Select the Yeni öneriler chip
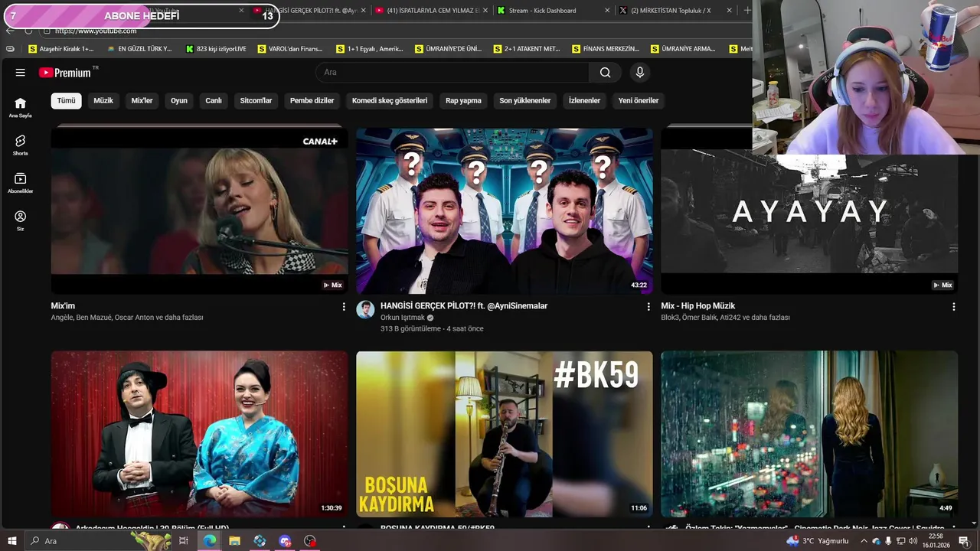 [x=639, y=100]
